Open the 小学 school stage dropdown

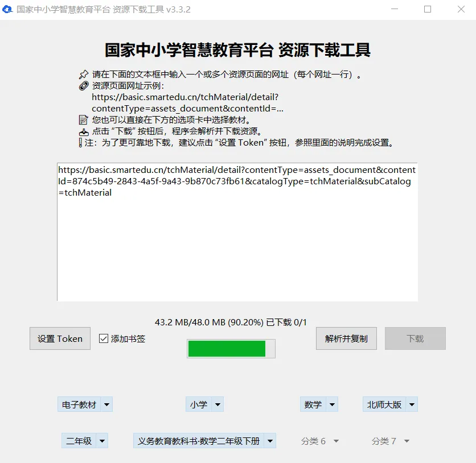point(204,404)
